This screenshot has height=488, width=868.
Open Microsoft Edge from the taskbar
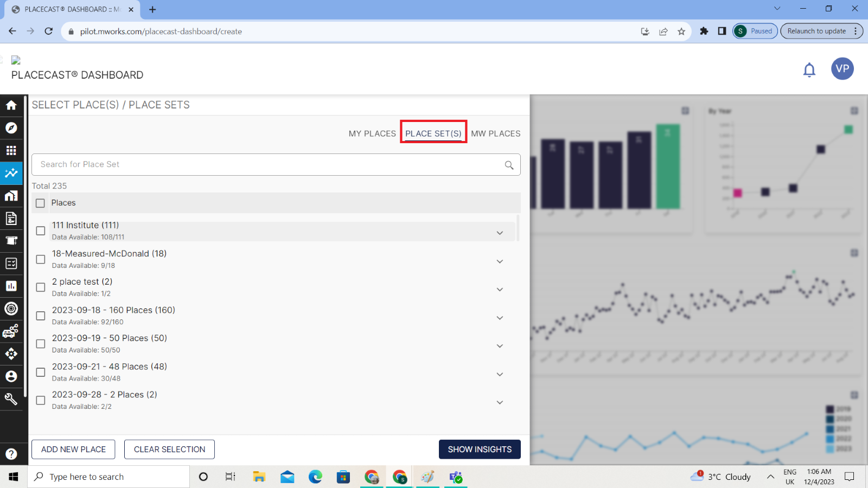315,477
